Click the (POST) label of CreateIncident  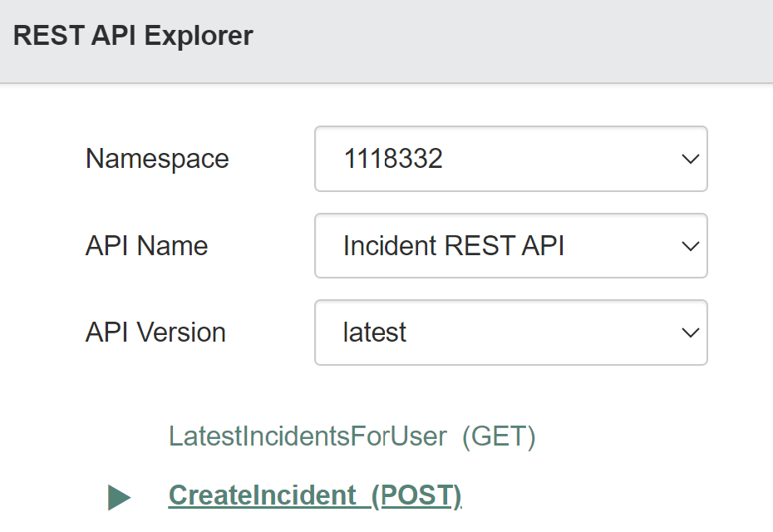click(x=416, y=495)
